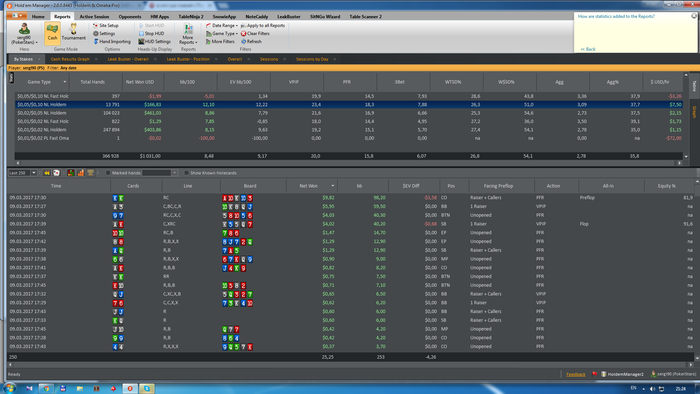The height and width of the screenshot is (394, 700).
Task: Show hidden system tray icons
Action: click(x=643, y=389)
